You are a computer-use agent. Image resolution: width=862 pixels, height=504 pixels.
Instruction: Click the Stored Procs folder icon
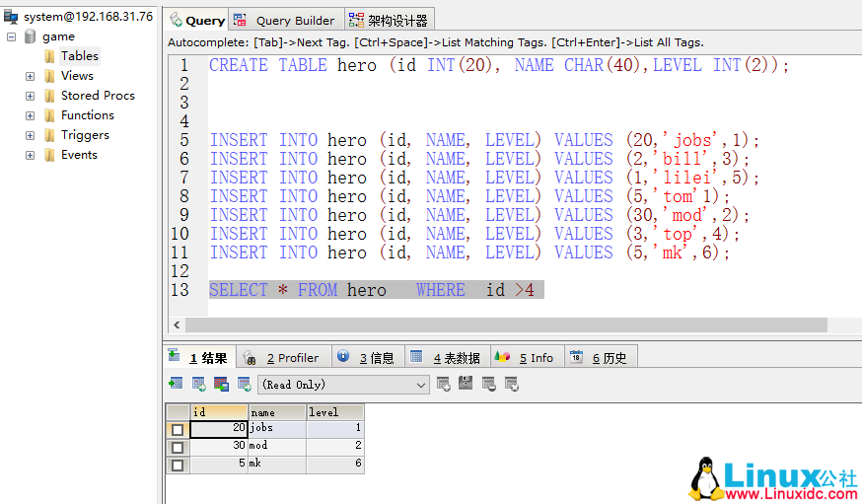[49, 96]
